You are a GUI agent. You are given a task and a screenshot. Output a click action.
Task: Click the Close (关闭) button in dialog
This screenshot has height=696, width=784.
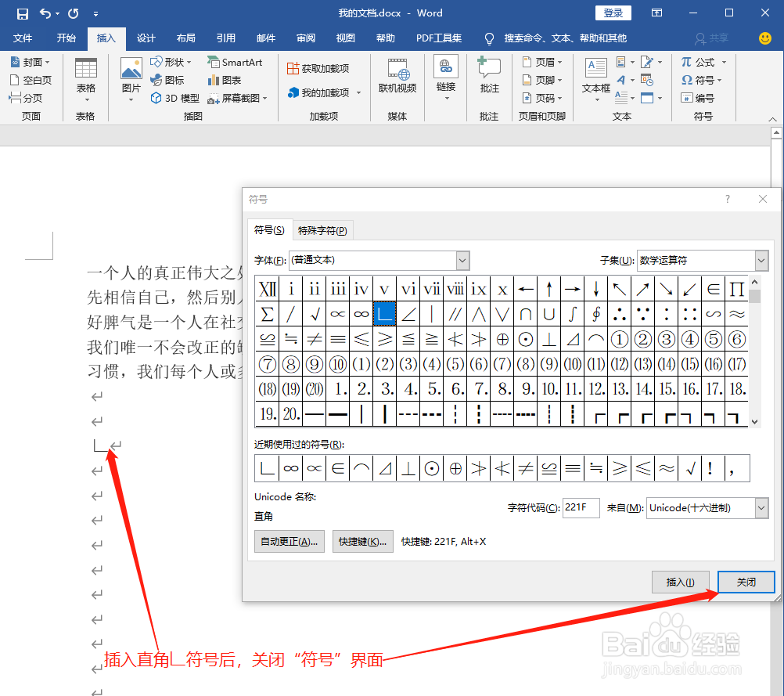[746, 582]
